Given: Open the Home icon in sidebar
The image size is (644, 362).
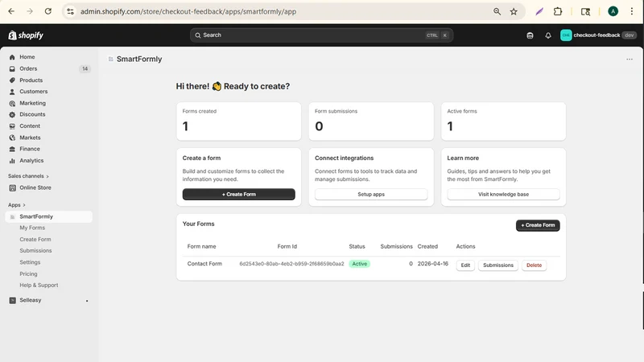Looking at the screenshot, I should 12,57.
